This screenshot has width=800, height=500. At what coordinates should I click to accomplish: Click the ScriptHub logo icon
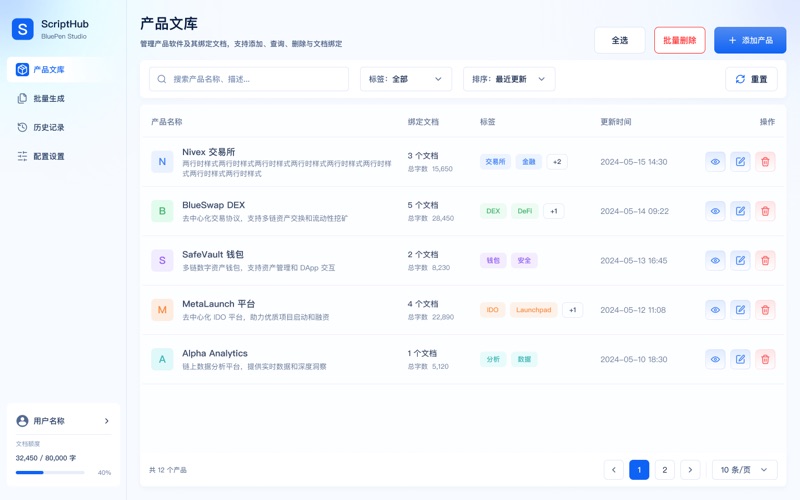click(22, 29)
